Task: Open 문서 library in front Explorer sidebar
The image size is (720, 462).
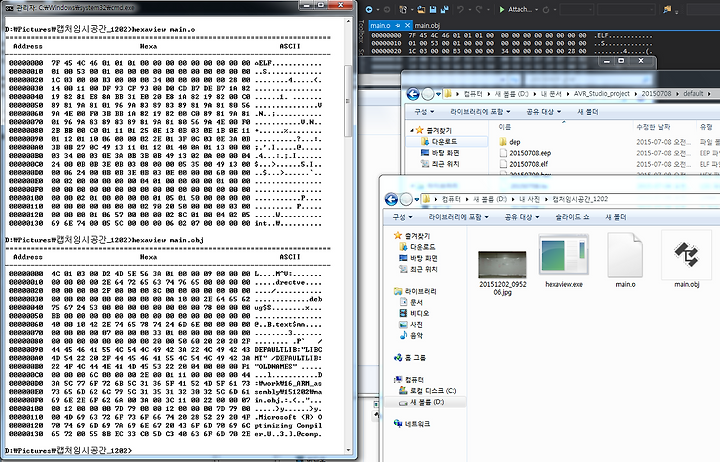Action: (x=412, y=302)
